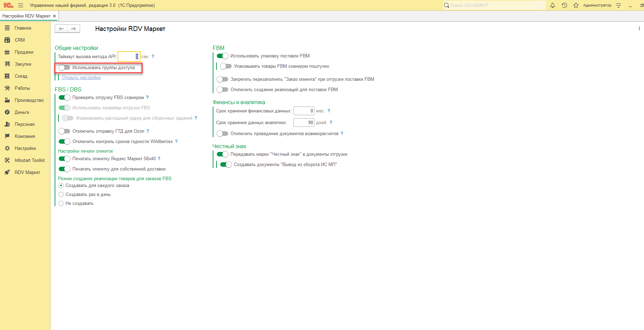This screenshot has height=330, width=644.
Task: Open the history clock icon
Action: point(564,5)
